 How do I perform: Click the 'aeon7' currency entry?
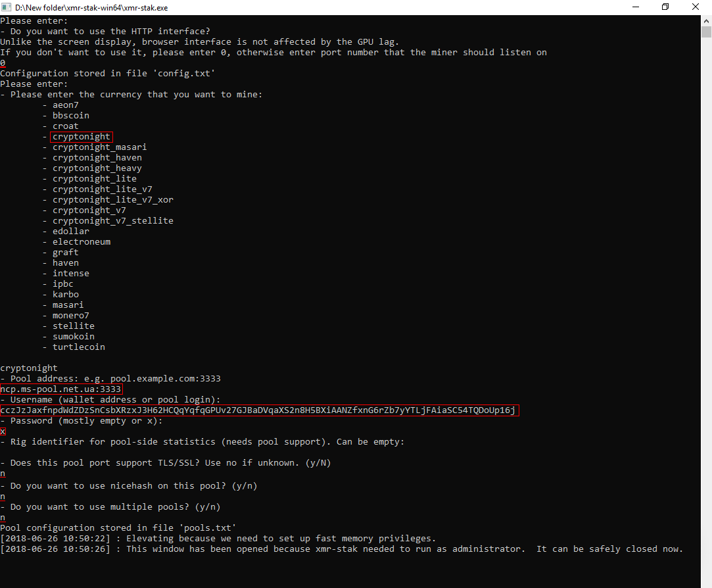pos(65,105)
